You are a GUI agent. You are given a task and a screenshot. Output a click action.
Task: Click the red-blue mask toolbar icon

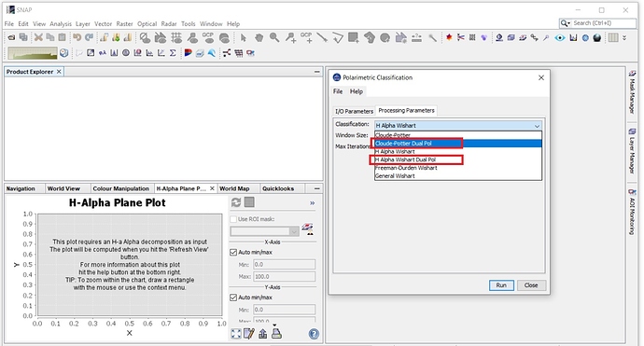tap(189, 53)
